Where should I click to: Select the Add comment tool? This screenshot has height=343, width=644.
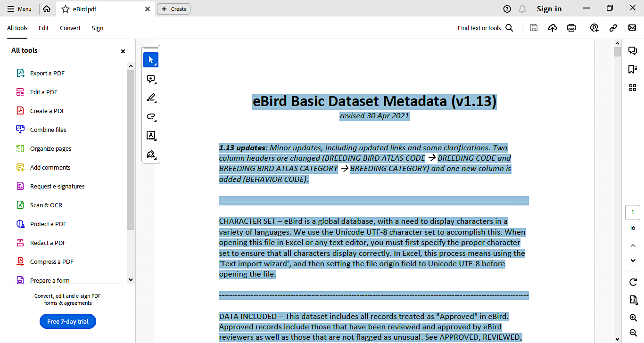151,79
